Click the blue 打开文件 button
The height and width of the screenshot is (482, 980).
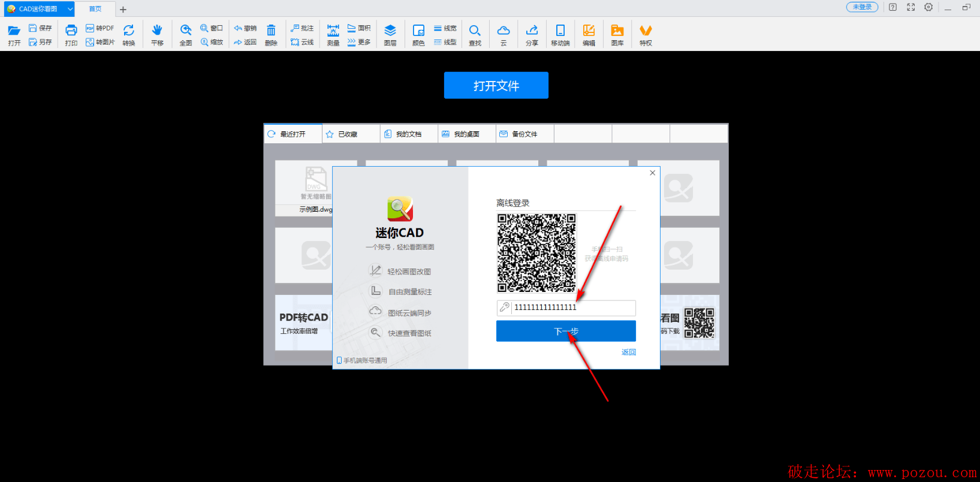click(496, 85)
